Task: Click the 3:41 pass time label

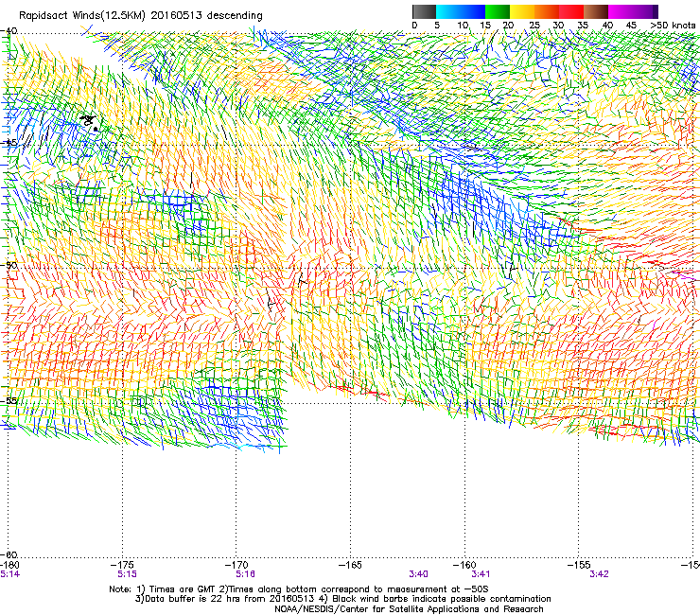Action: tap(481, 574)
